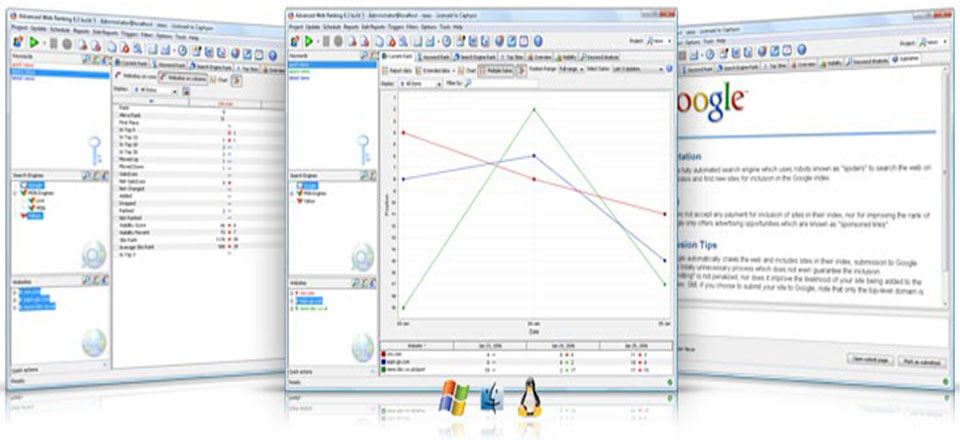
Task: Click the Mac Finder logo below the center window
Action: (x=492, y=397)
